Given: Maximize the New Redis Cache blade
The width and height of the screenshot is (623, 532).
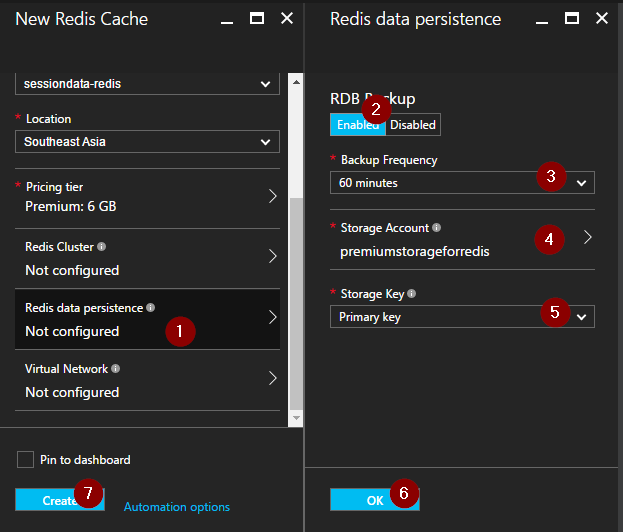Looking at the screenshot, I should [x=257, y=18].
